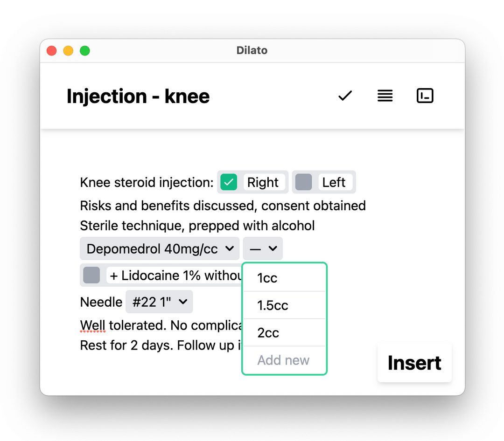The image size is (504, 441).
Task: Click the Dilato title bar
Action: point(252,50)
